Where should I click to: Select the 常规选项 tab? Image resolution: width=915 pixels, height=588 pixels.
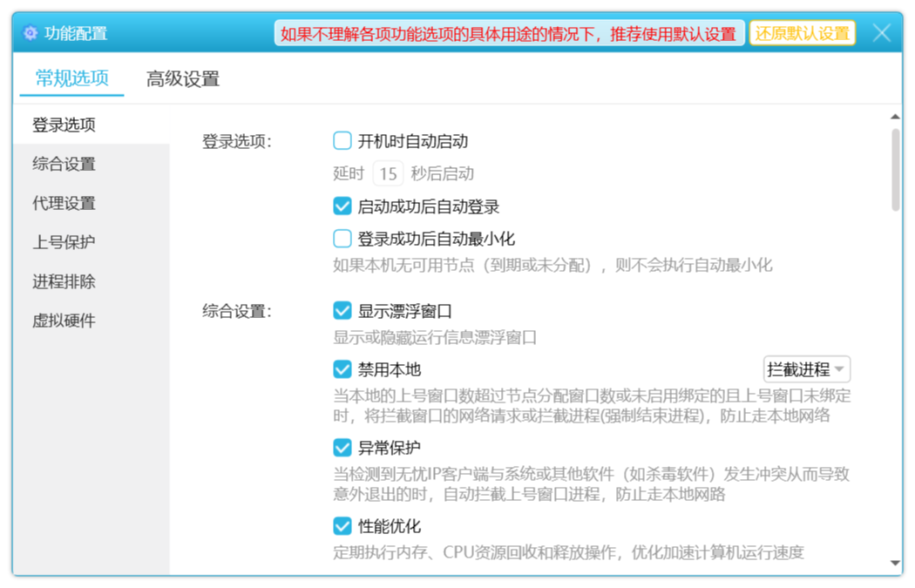point(71,78)
